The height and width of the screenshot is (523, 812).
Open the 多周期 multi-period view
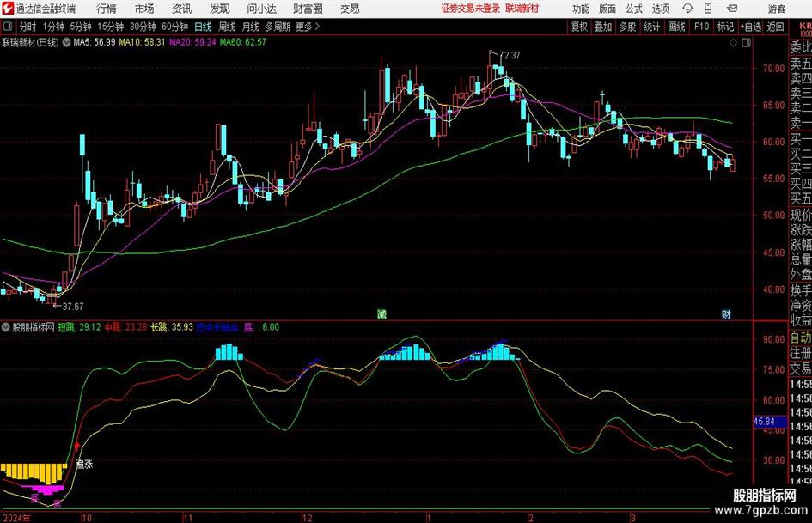tap(277, 27)
